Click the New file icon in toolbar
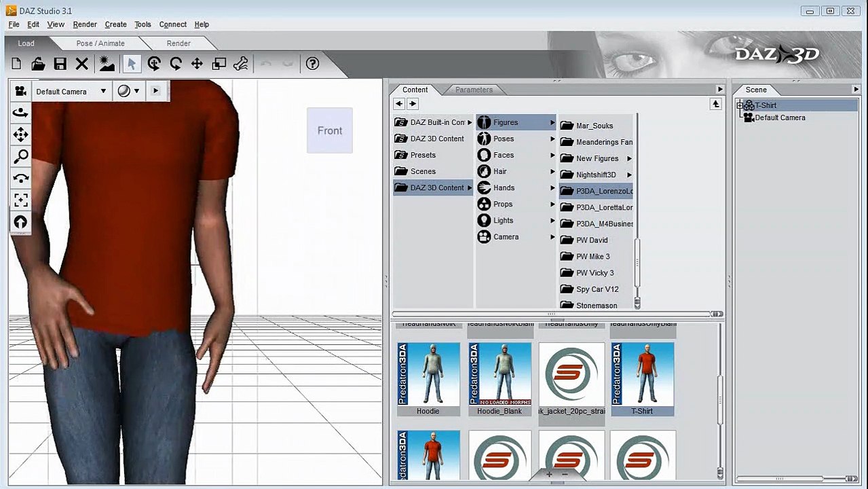 [x=17, y=64]
